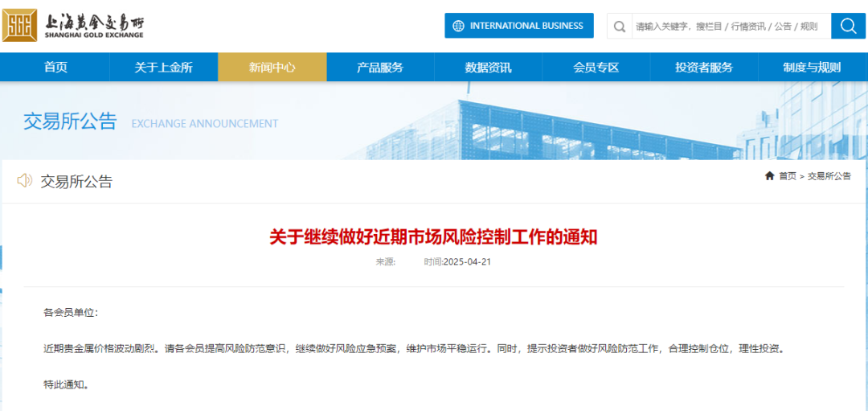
Task: Click the EXCHANGE ANNOUNCEMENT banner subtitle
Action: (x=205, y=124)
